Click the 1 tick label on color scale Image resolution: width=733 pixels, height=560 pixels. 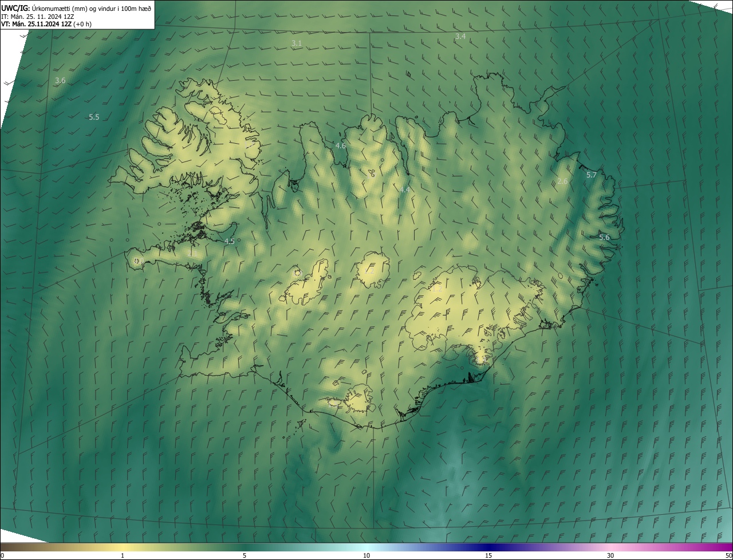click(123, 555)
